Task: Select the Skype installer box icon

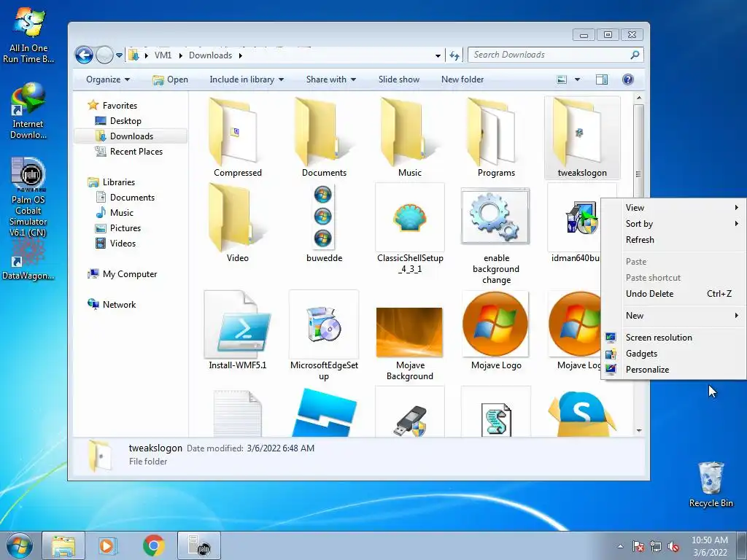Action: [x=581, y=413]
